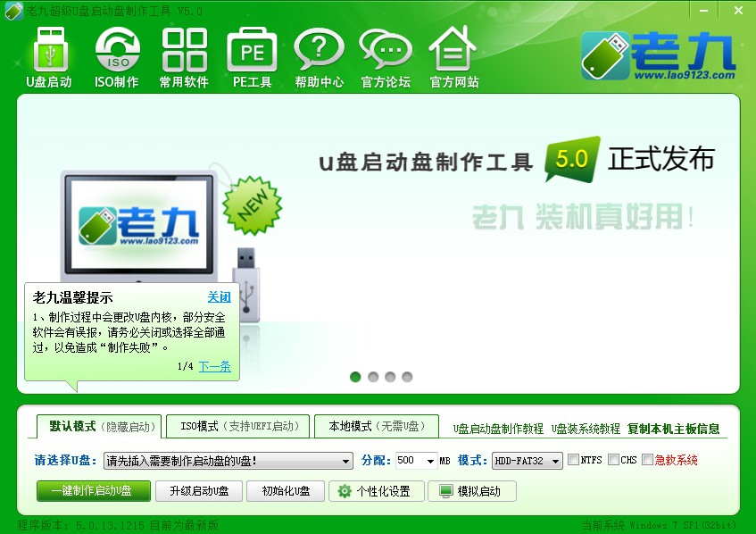Check the CHS option

[x=613, y=463]
